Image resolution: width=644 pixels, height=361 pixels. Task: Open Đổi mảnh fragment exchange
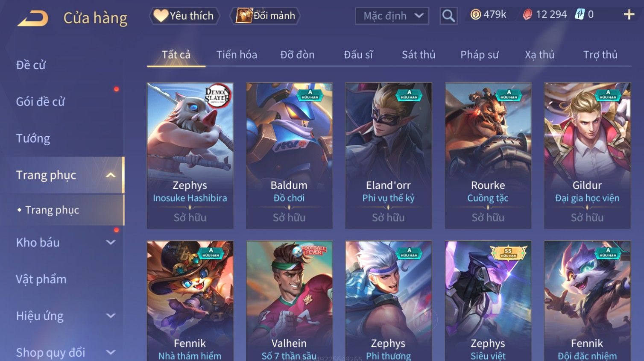(x=265, y=16)
